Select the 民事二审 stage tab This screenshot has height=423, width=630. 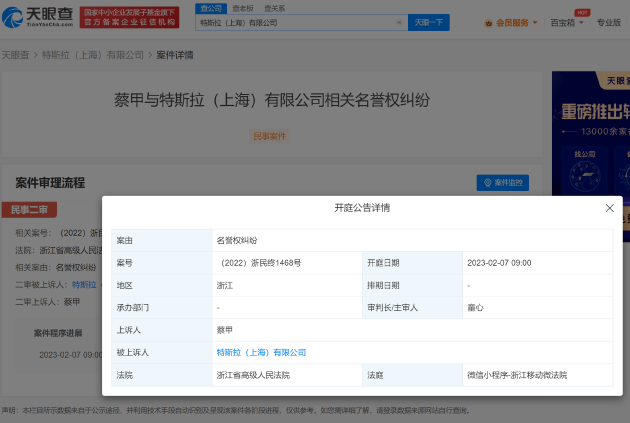(x=29, y=210)
